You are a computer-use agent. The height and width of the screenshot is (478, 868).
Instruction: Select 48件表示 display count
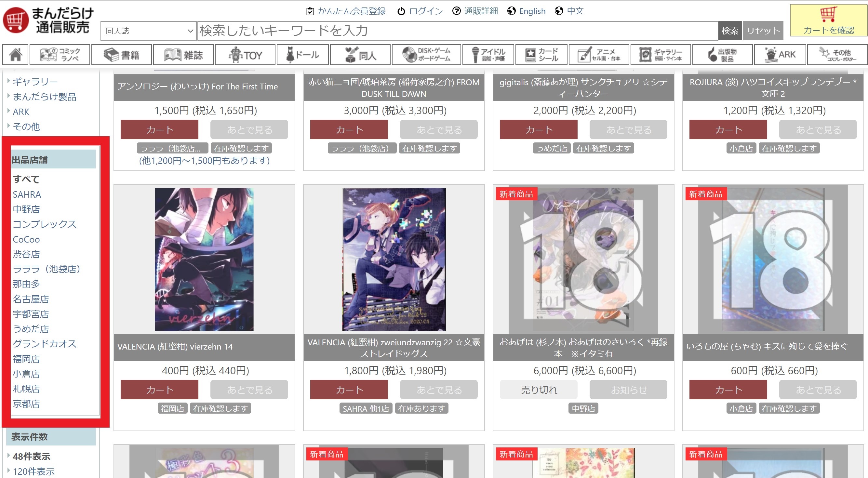[x=31, y=457]
